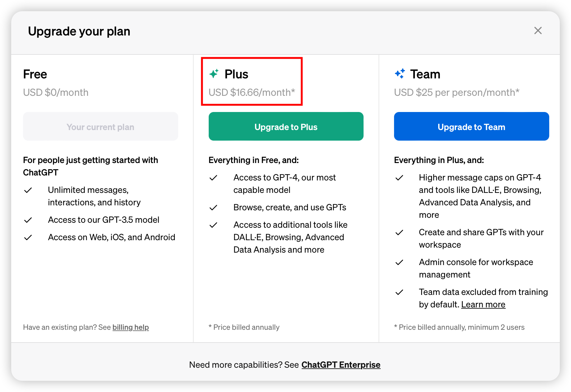Click checkmark beside Create and share GPTs
This screenshot has width=571, height=392.
tap(399, 232)
